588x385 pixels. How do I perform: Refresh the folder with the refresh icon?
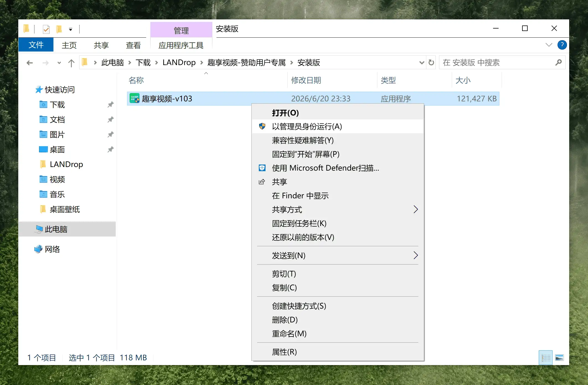click(431, 63)
